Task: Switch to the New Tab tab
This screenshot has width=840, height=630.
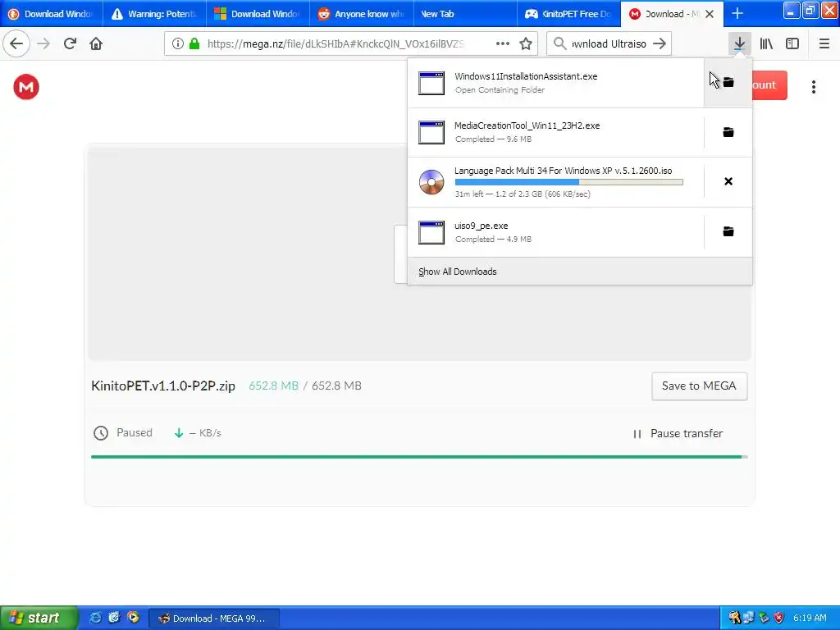Action: [x=465, y=14]
